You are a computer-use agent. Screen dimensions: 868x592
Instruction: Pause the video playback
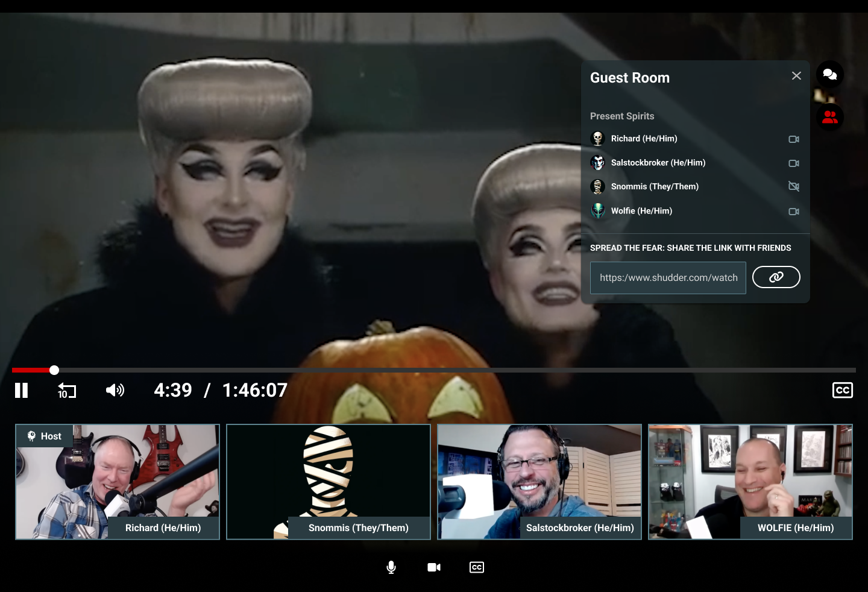click(x=22, y=391)
